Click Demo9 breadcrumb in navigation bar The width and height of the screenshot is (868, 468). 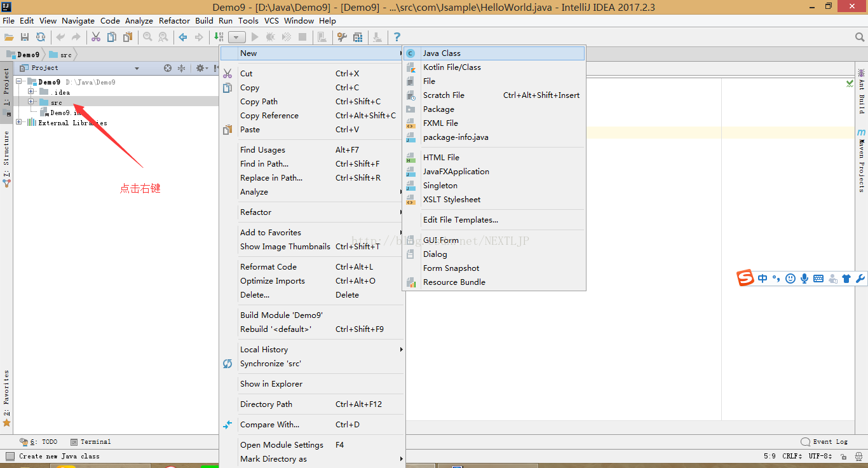(23, 55)
